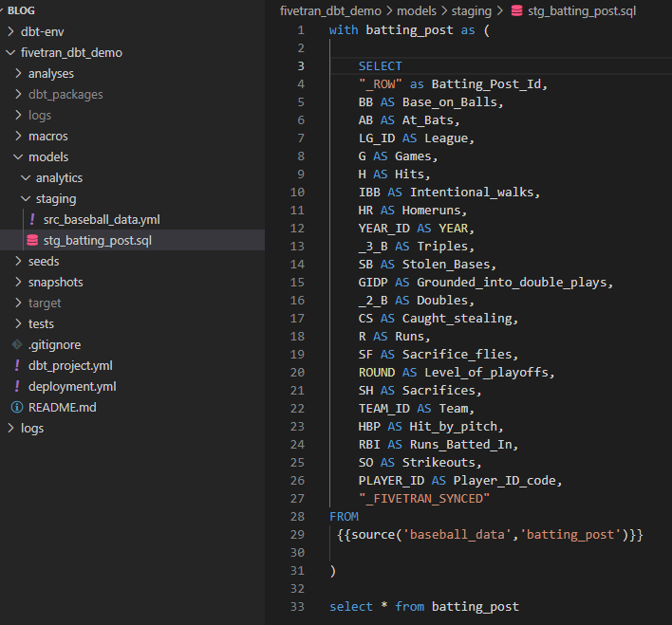Click the database icon beside stg_batting_post.sql in explorer
This screenshot has width=672, height=625.
pyautogui.click(x=32, y=240)
